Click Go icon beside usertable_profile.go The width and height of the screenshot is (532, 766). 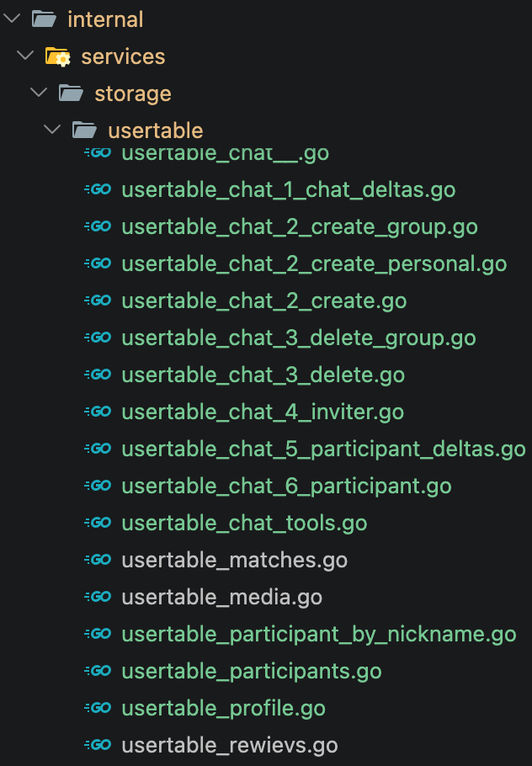(x=98, y=708)
